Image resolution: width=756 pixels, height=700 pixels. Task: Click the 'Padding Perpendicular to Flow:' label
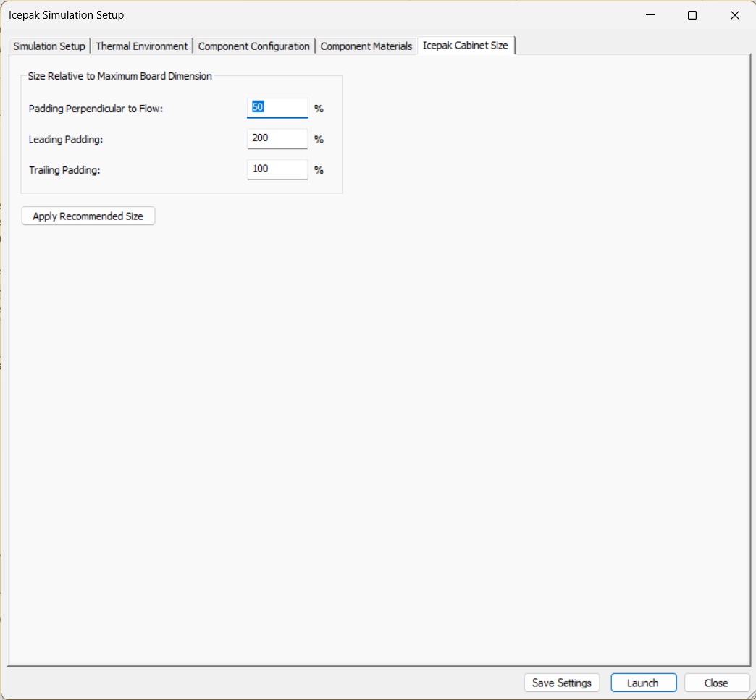96,109
